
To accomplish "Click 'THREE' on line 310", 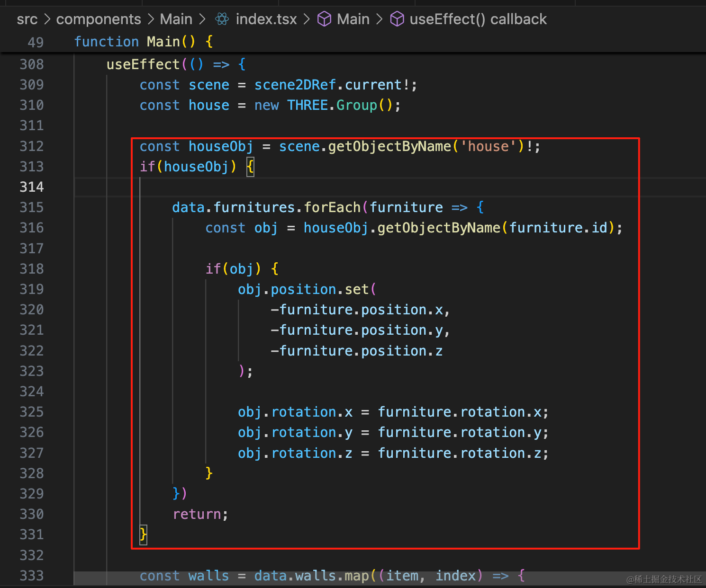I will point(308,105).
